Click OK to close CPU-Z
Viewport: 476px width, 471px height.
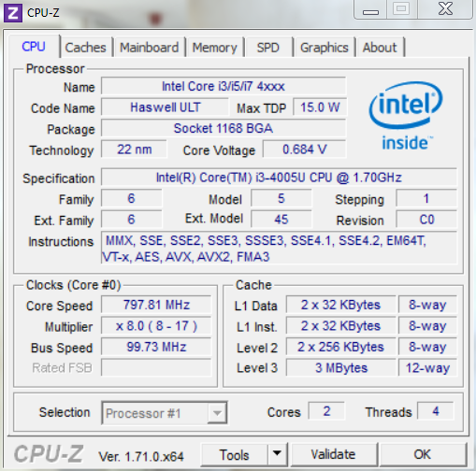tap(422, 454)
